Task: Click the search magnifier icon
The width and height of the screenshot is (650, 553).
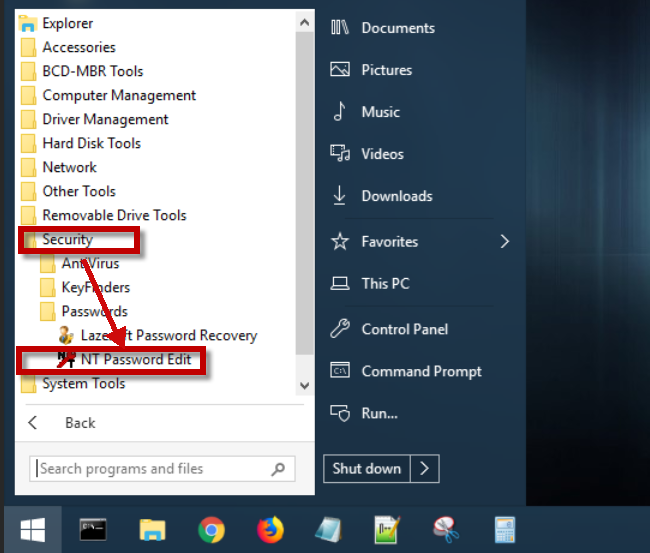Action: (278, 469)
